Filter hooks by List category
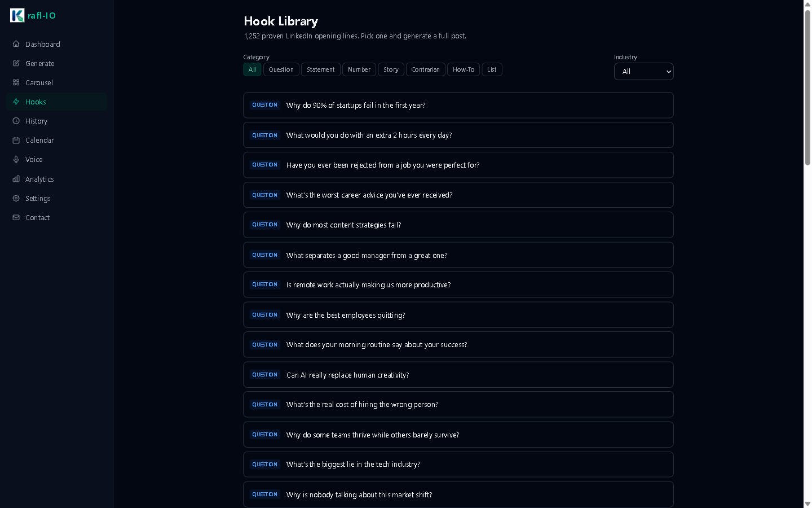The width and height of the screenshot is (812, 508). tap(492, 69)
